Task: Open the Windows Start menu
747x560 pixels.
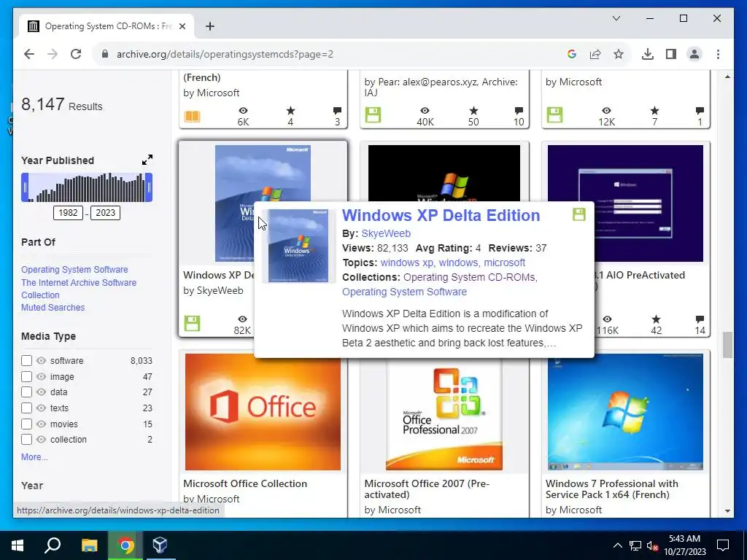Action: tap(18, 545)
